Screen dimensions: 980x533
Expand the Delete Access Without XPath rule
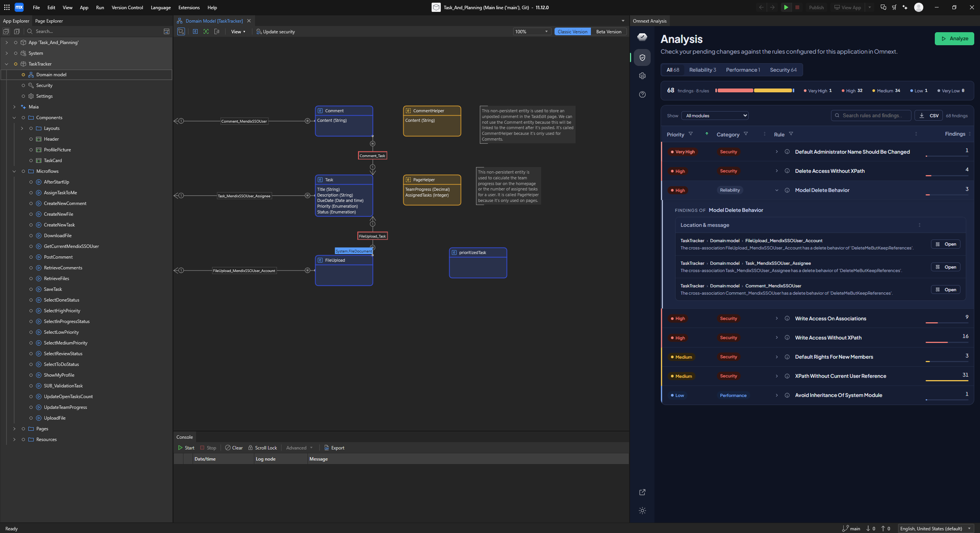tap(777, 171)
